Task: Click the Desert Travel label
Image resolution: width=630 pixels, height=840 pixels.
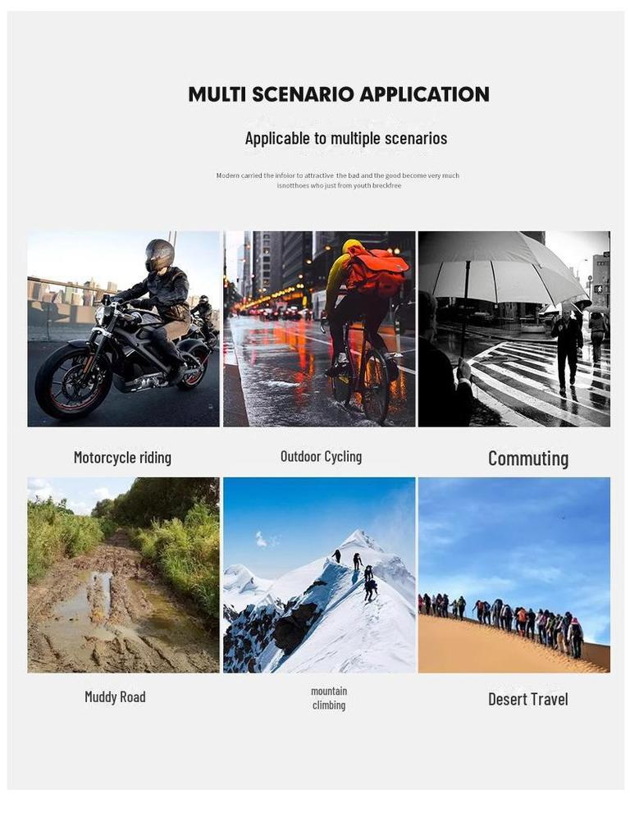Action: (x=528, y=699)
